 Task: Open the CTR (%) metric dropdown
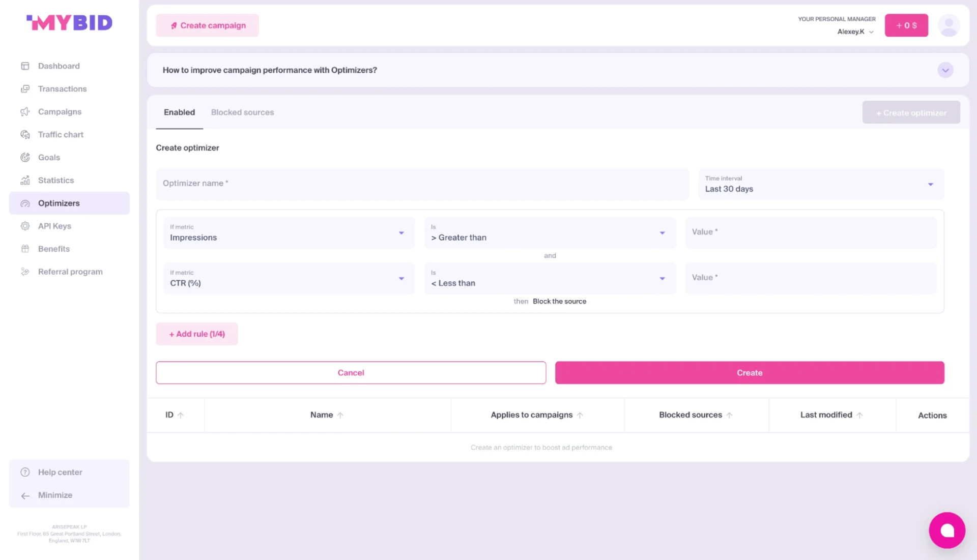pos(289,278)
